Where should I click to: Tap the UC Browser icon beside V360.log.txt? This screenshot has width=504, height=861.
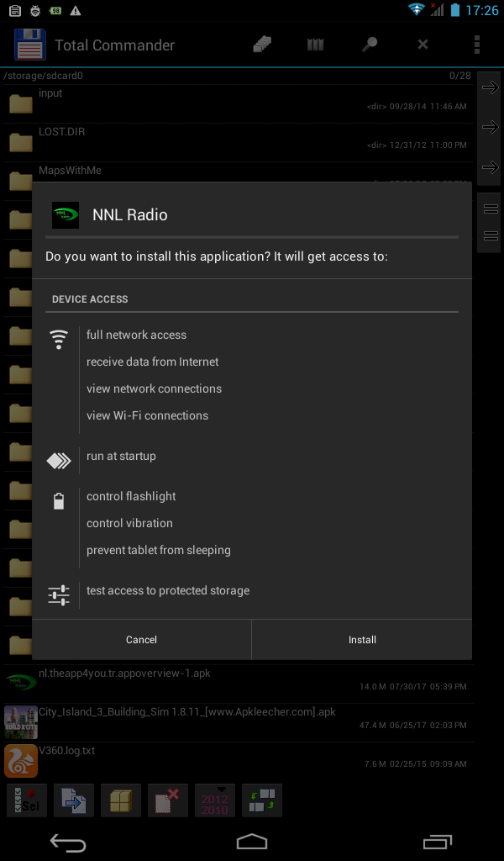pyautogui.click(x=21, y=760)
